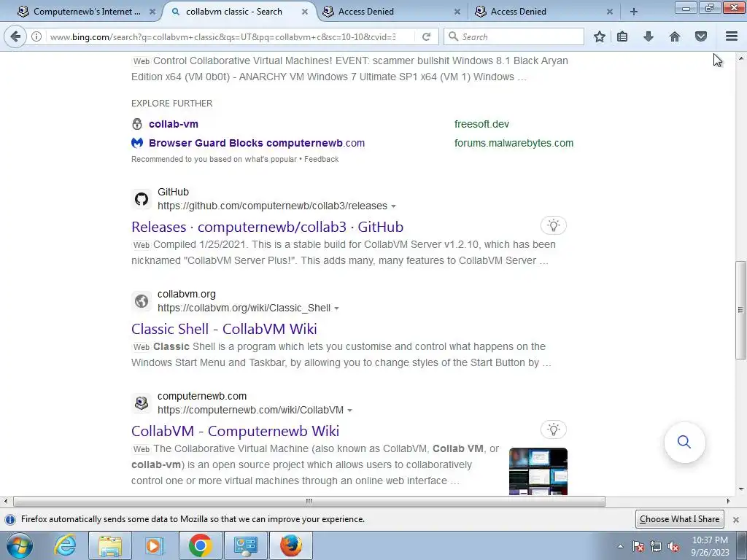Click the vertical scrollbar thumb
The width and height of the screenshot is (747, 560).
click(740, 310)
